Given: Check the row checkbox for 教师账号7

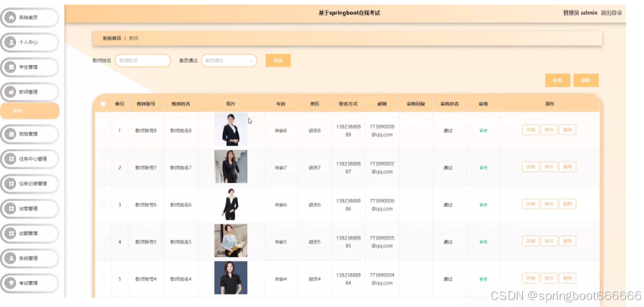Looking at the screenshot, I should click(103, 168).
